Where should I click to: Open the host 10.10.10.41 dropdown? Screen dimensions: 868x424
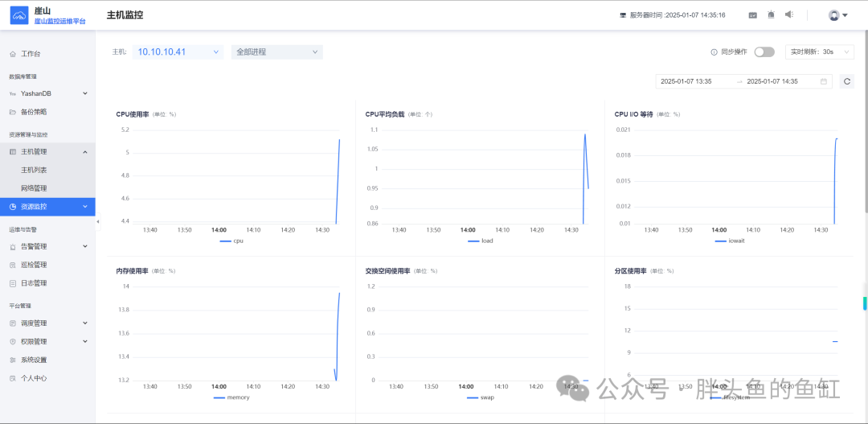pyautogui.click(x=178, y=52)
